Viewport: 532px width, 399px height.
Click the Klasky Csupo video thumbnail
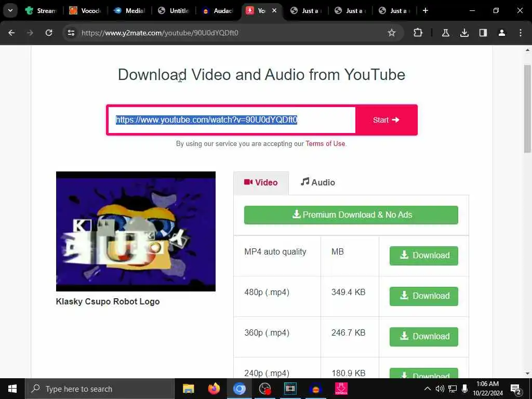(x=136, y=231)
